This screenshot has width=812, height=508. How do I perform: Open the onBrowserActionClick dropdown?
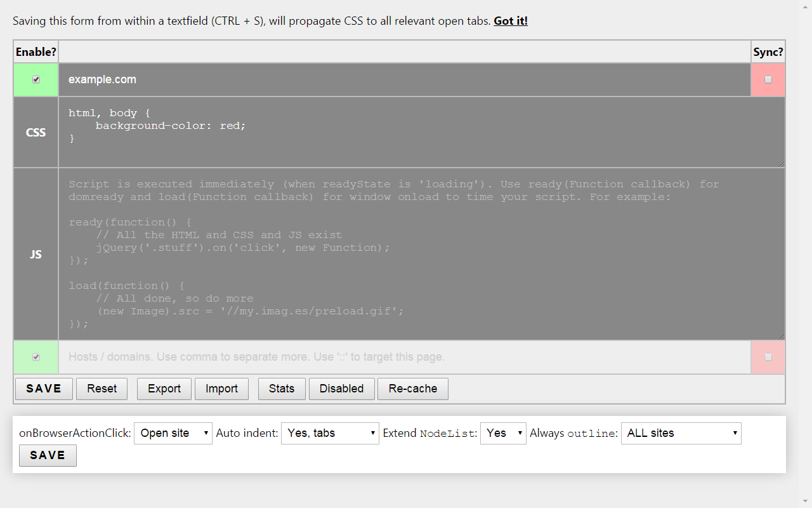[x=173, y=433]
